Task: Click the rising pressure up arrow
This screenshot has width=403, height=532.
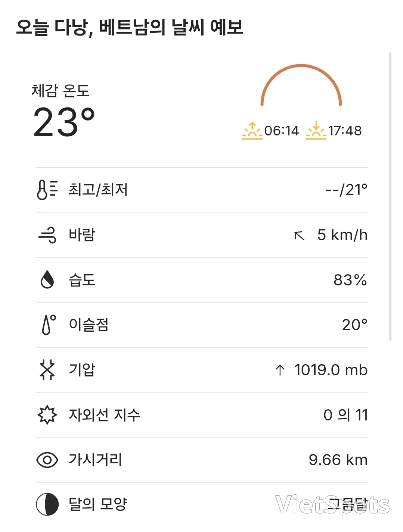Action: point(280,370)
